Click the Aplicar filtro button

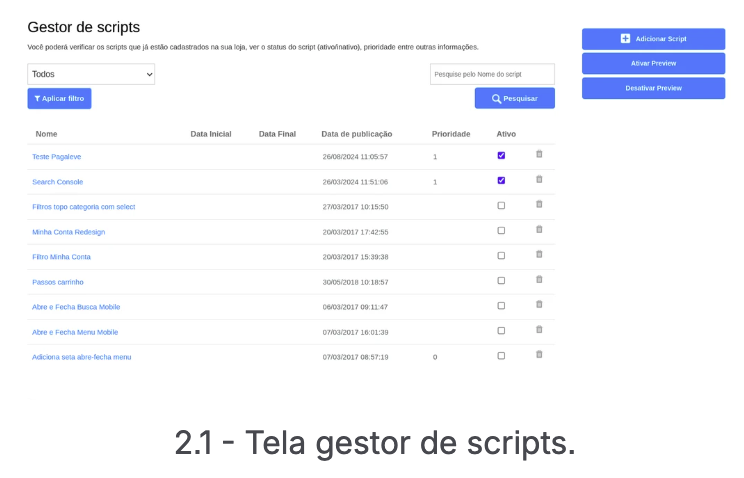[x=59, y=98]
